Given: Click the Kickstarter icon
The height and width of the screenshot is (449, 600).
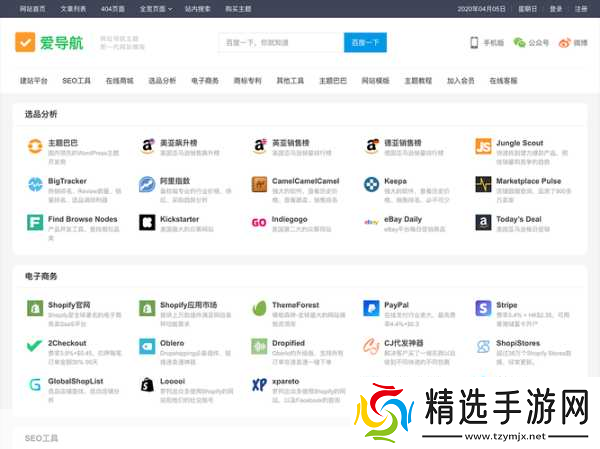Looking at the screenshot, I should coord(147,222).
